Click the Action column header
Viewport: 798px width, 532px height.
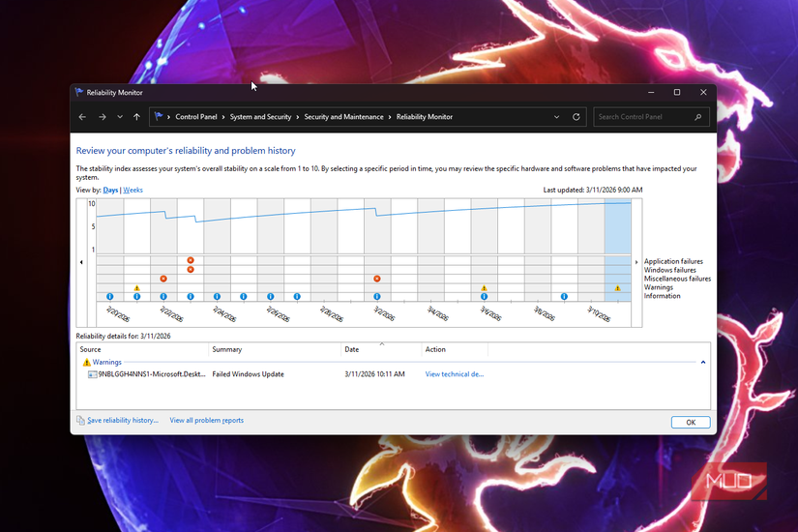point(455,349)
